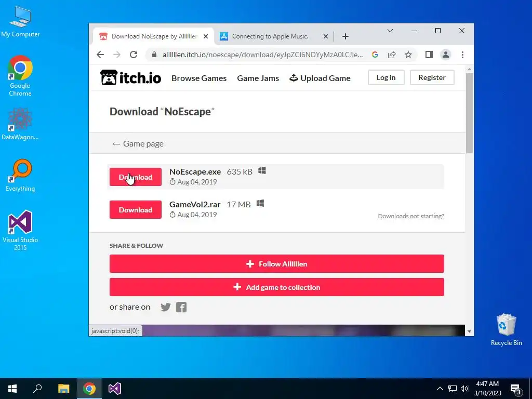Viewport: 532px width, 399px height.
Task: Reload the page in Chrome
Action: 134,55
